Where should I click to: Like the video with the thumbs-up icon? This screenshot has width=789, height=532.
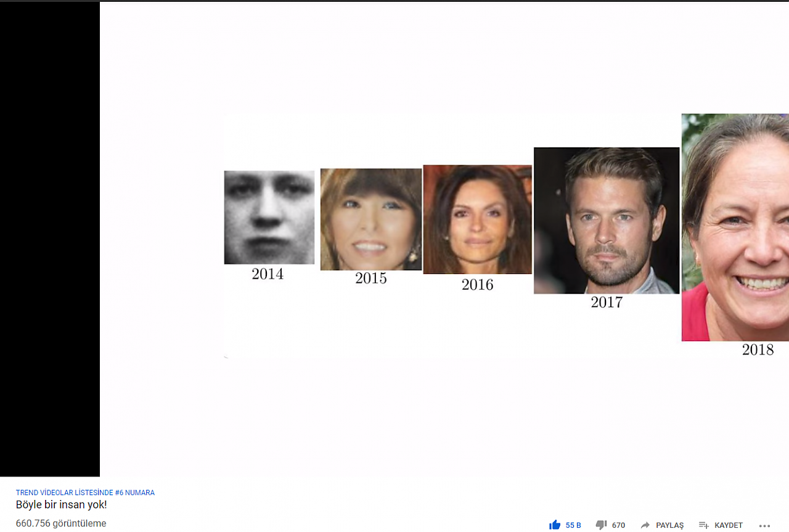pyautogui.click(x=555, y=525)
